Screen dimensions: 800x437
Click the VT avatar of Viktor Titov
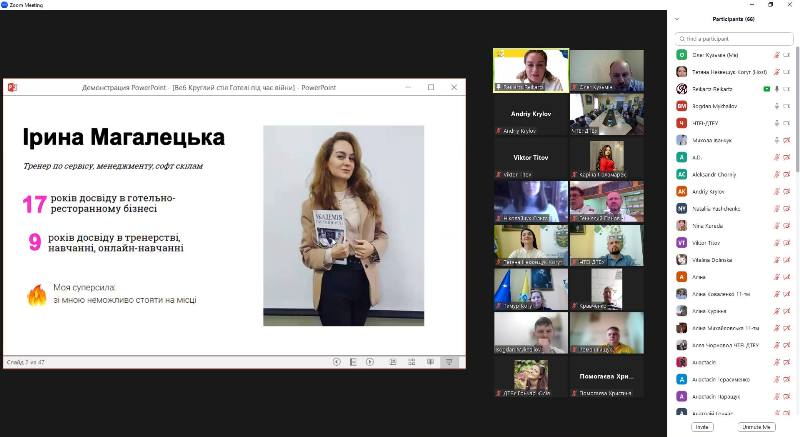[682, 243]
